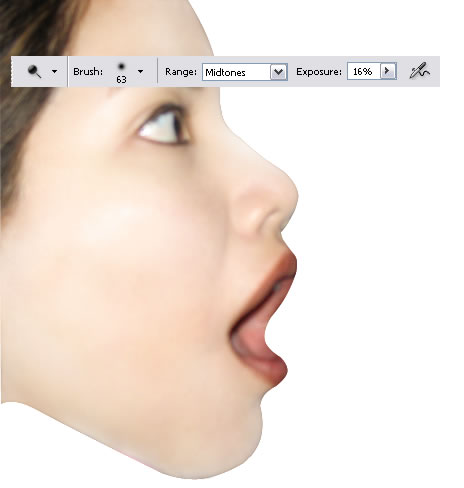The height and width of the screenshot is (488, 464).
Task: Click the Dodge tool icon in options bar
Action: (34, 71)
